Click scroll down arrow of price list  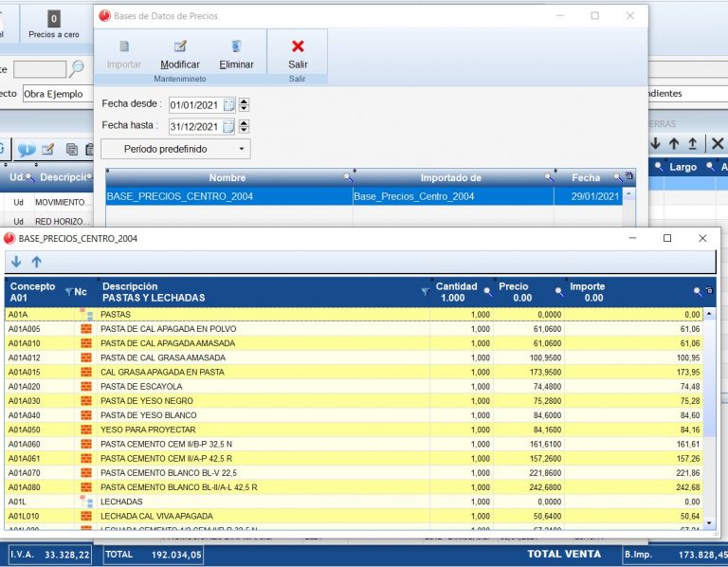point(709,522)
